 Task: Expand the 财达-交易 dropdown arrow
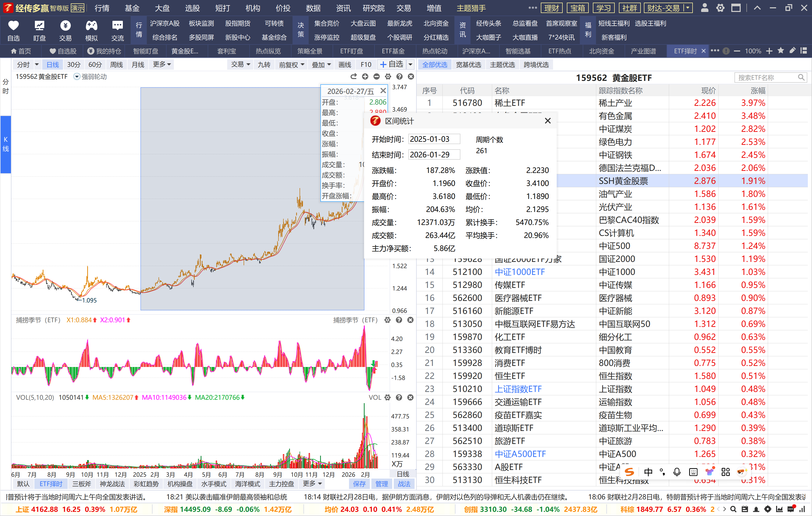688,8
